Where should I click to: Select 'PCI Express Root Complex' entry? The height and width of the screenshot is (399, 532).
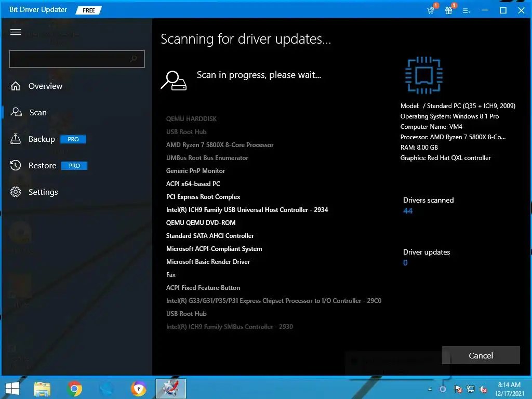pos(203,197)
